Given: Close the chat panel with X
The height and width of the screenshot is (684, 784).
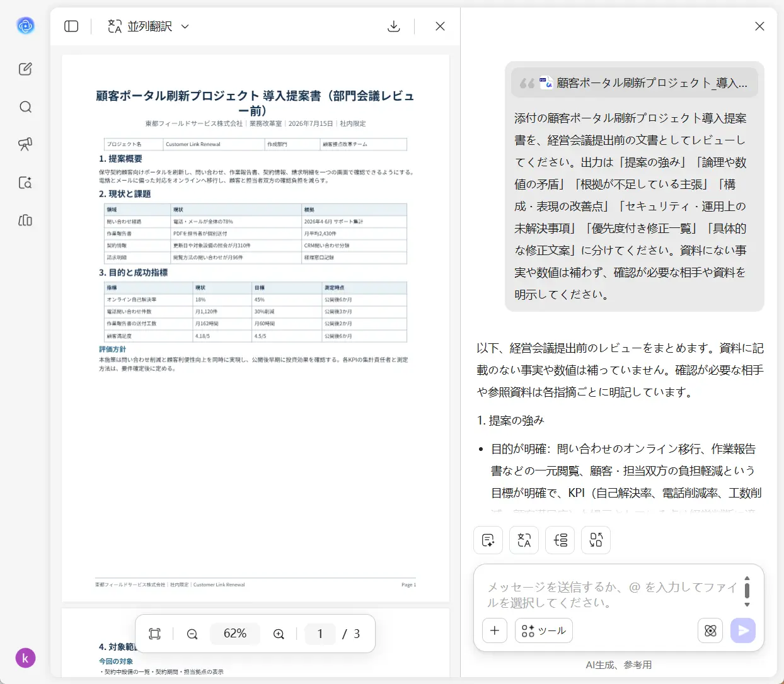Looking at the screenshot, I should [759, 26].
